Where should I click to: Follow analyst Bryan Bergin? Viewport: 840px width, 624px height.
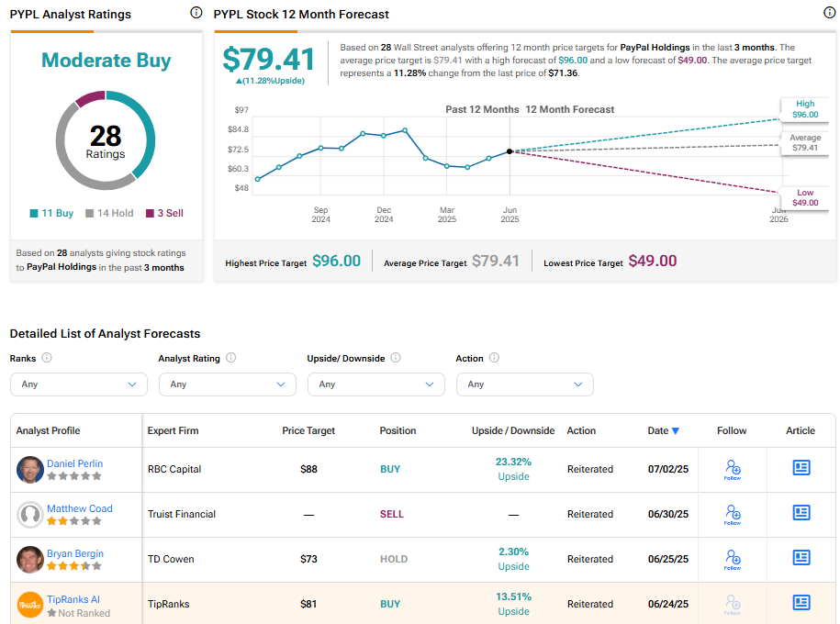click(x=732, y=559)
